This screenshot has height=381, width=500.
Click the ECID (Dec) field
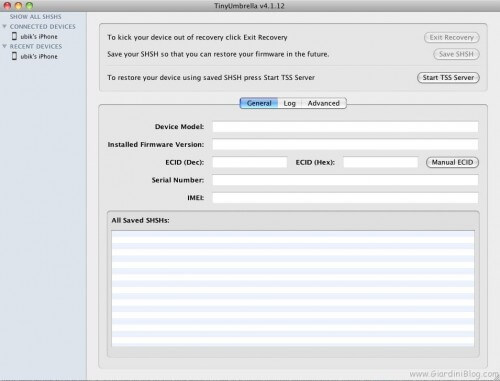coord(250,162)
